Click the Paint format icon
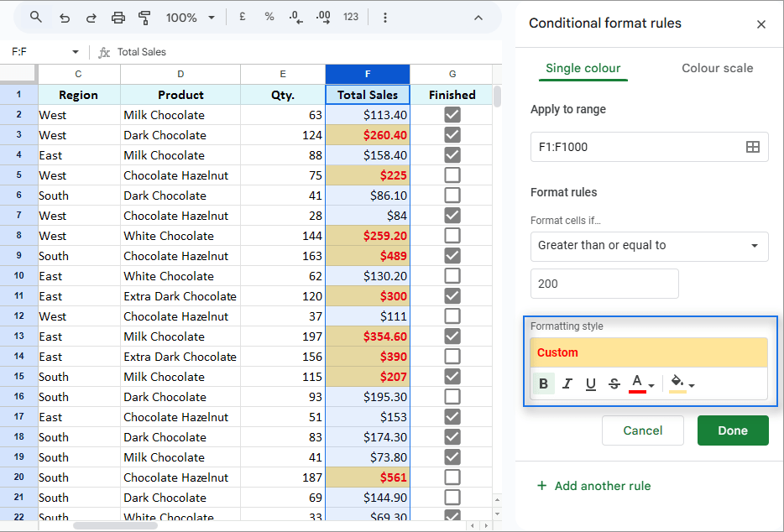This screenshot has width=784, height=532. (x=143, y=17)
